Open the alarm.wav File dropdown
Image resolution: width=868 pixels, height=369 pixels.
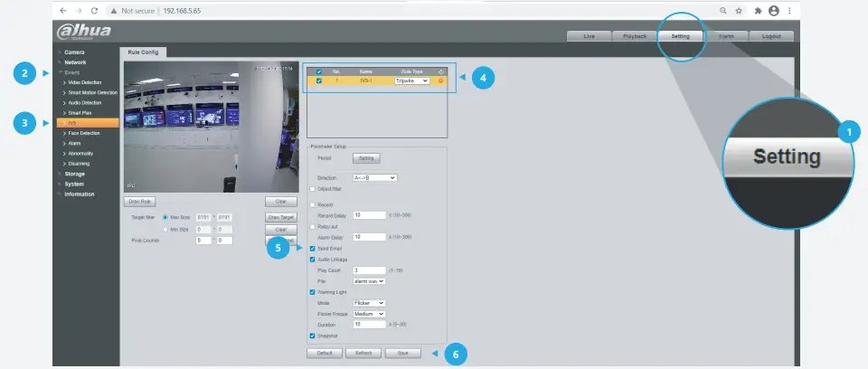coord(369,281)
